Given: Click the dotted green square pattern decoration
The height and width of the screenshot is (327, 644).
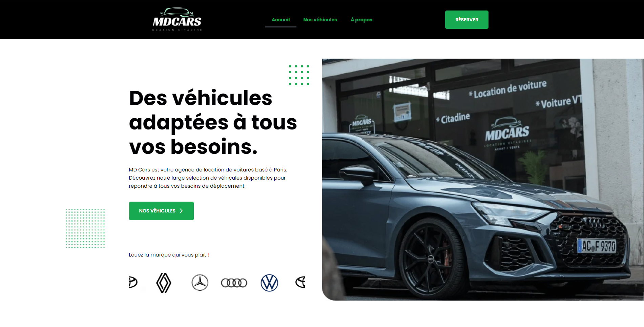Looking at the screenshot, I should pos(86,228).
